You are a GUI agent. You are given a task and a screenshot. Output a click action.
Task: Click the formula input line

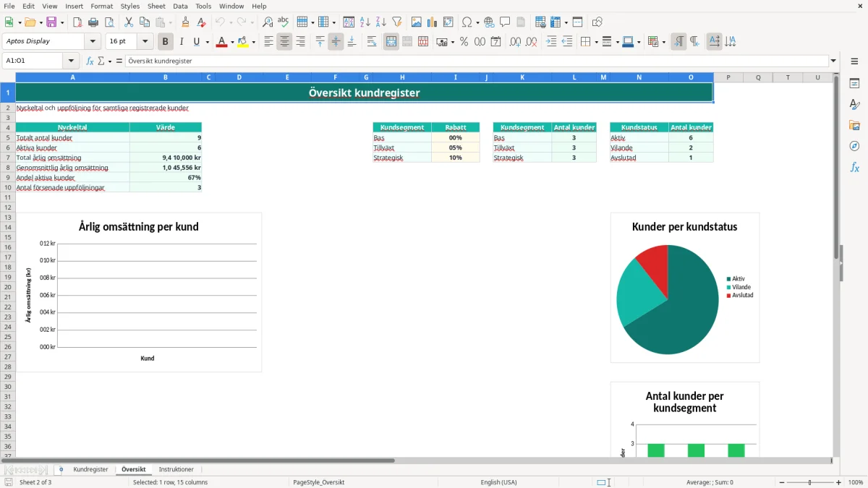point(477,61)
